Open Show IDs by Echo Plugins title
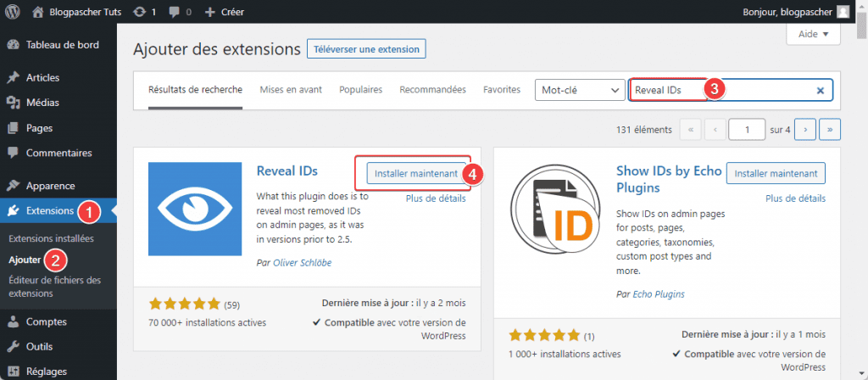 pyautogui.click(x=669, y=180)
